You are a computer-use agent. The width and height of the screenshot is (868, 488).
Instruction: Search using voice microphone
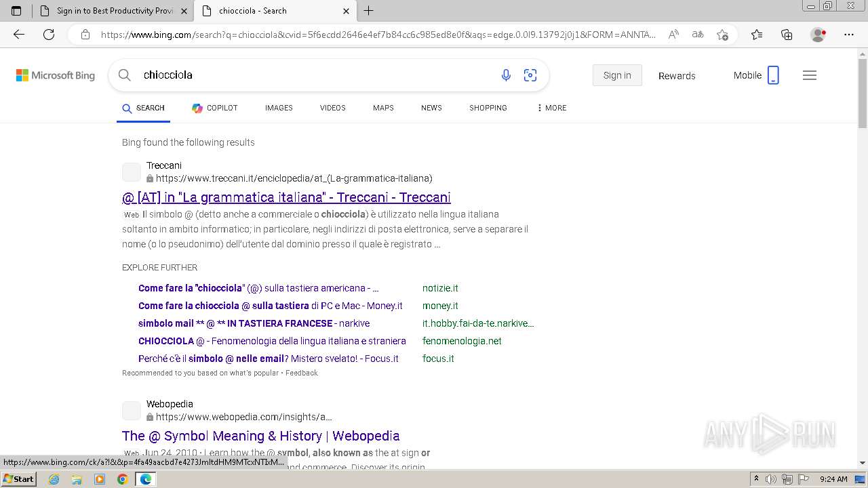506,75
